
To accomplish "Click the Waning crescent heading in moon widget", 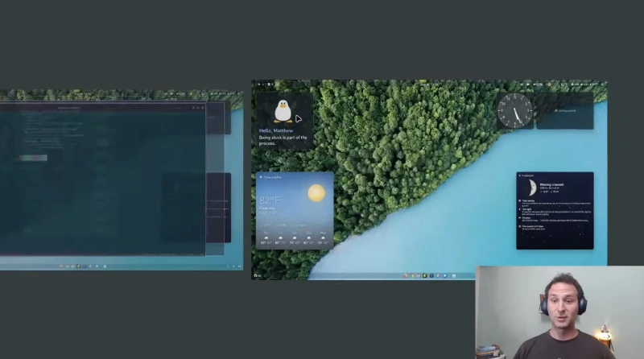I will [x=551, y=185].
